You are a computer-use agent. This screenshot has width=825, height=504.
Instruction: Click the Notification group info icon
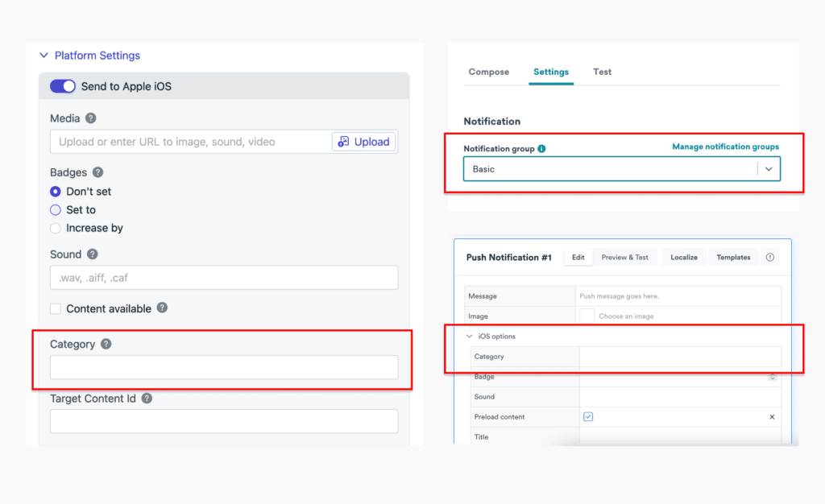pyautogui.click(x=541, y=149)
